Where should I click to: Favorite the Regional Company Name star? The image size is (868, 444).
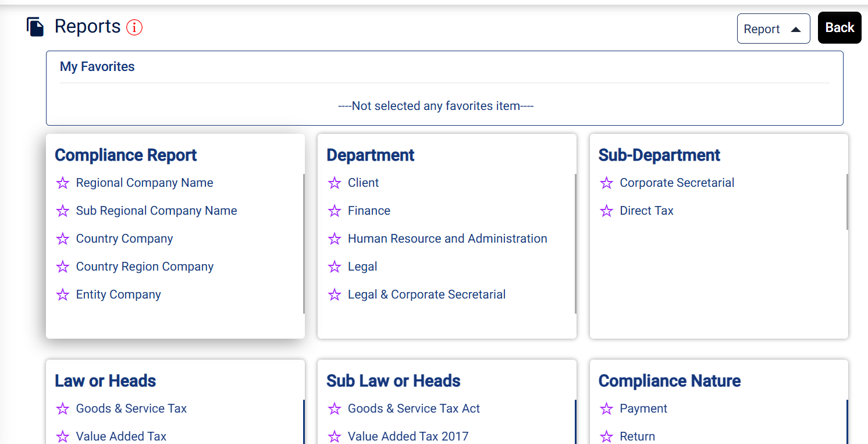tap(63, 183)
